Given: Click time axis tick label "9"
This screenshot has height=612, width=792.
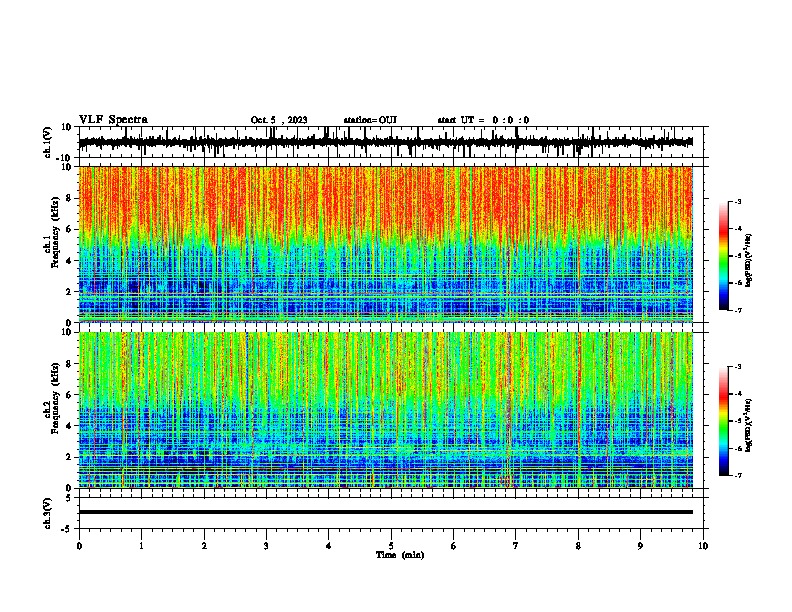Looking at the screenshot, I should point(640,546).
